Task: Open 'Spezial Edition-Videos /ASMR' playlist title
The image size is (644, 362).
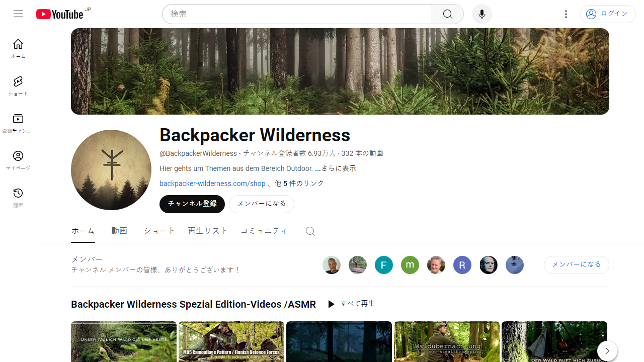Action: click(x=194, y=304)
